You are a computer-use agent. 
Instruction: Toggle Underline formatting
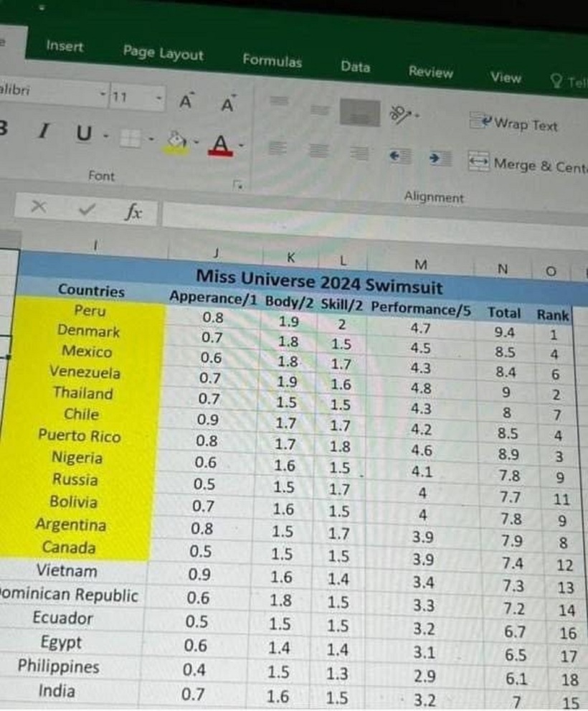point(84,133)
